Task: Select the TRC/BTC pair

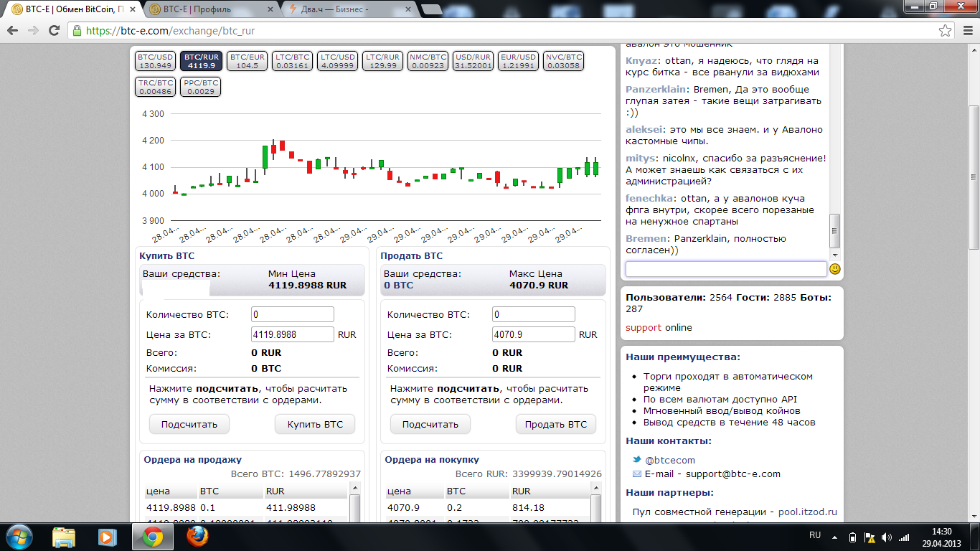Action: click(x=156, y=87)
